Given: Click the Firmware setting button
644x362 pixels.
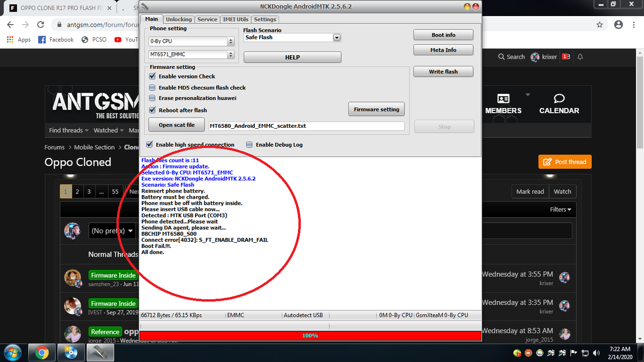Looking at the screenshot, I should [x=376, y=109].
